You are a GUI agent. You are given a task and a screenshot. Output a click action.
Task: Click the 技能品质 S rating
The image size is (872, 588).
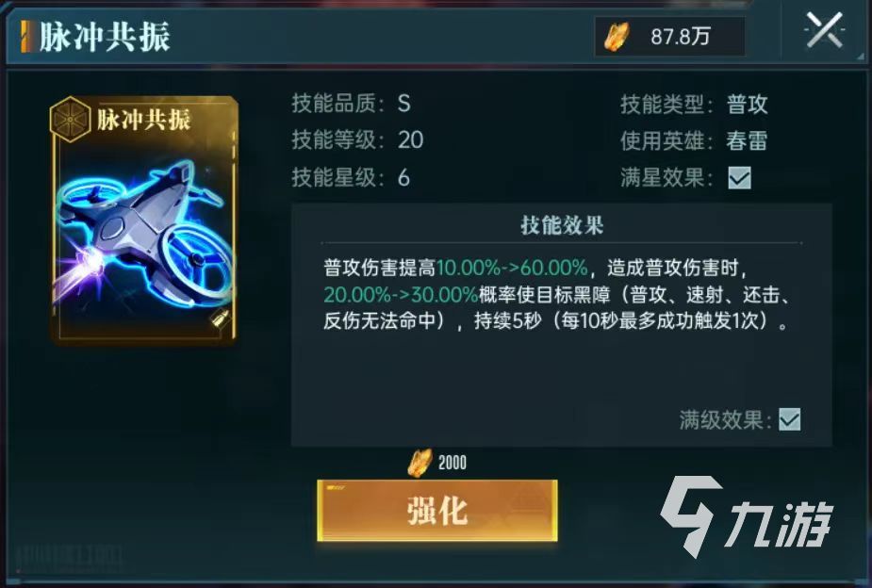404,104
